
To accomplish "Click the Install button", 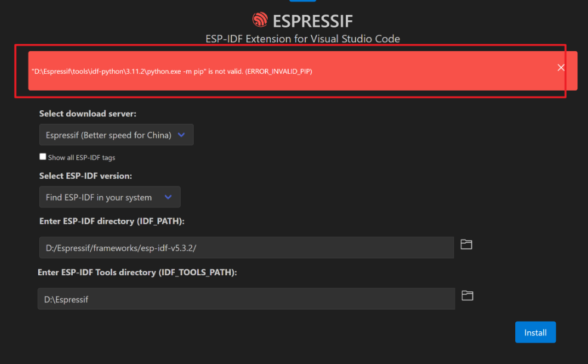I will point(535,332).
